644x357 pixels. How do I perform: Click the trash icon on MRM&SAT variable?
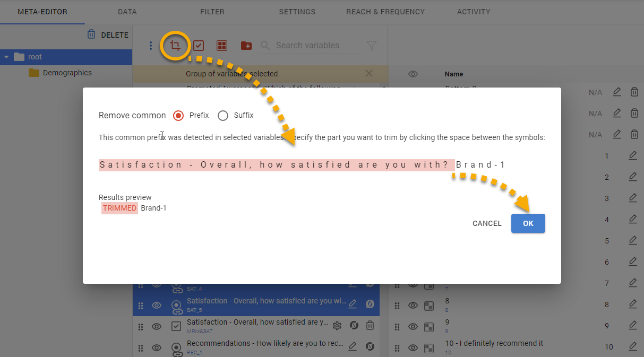370,326
